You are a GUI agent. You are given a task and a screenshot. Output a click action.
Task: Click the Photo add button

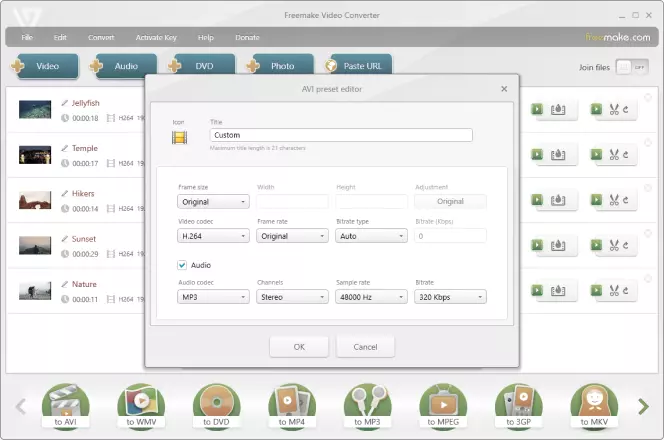pos(279,66)
